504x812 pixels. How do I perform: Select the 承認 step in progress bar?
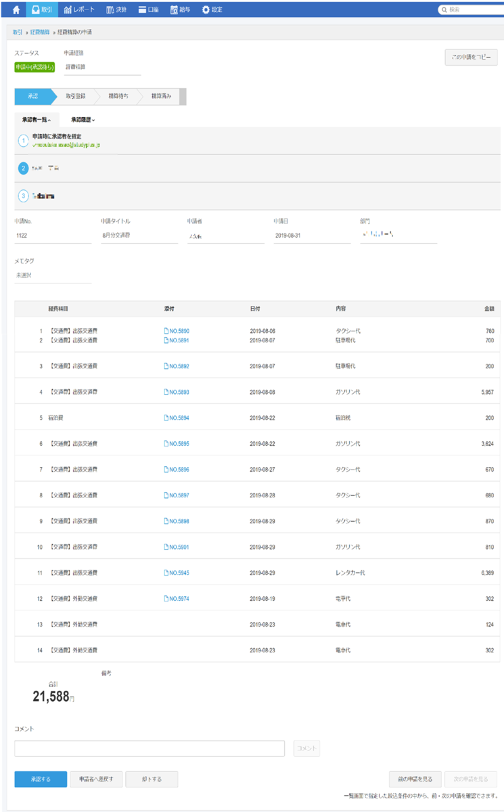click(33, 96)
